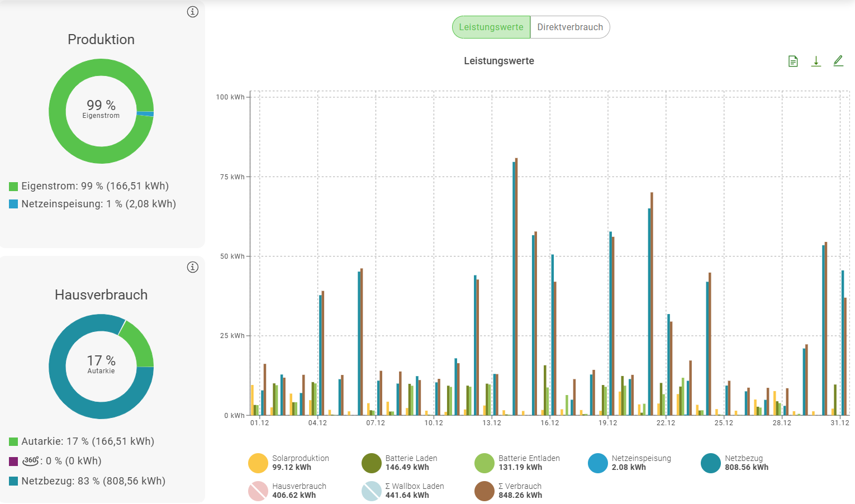Toggle Batterie Laden series in legend
The width and height of the screenshot is (855, 504).
pos(372,463)
